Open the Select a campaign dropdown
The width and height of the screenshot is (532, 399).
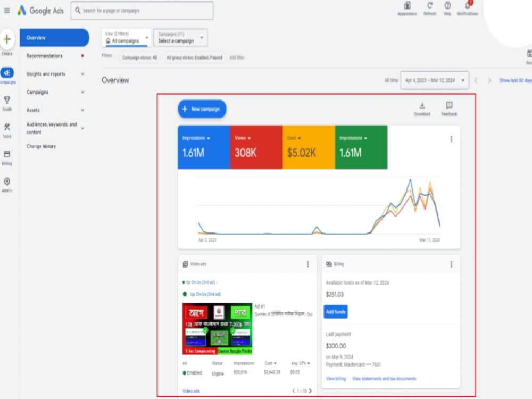tap(180, 38)
